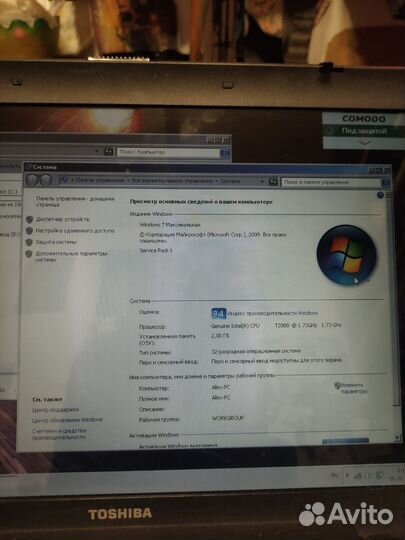Open Защита системы link
The image size is (405, 540).
tap(56, 242)
